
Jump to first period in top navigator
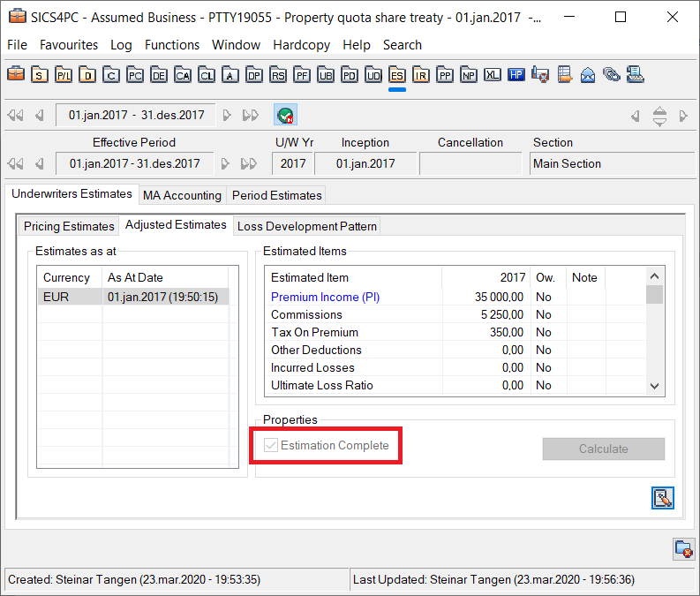point(15,115)
